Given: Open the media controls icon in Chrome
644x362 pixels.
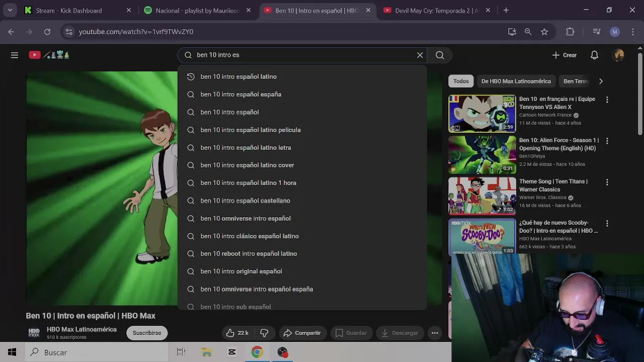Looking at the screenshot, I should [x=597, y=32].
